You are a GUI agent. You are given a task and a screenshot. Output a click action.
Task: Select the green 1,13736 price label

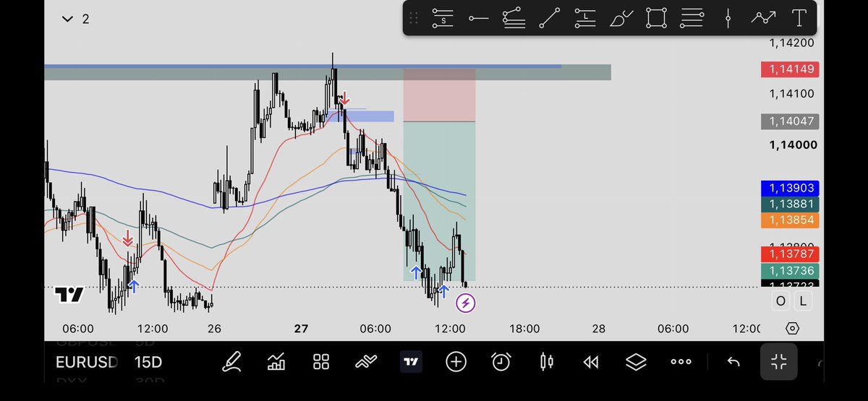click(x=790, y=271)
